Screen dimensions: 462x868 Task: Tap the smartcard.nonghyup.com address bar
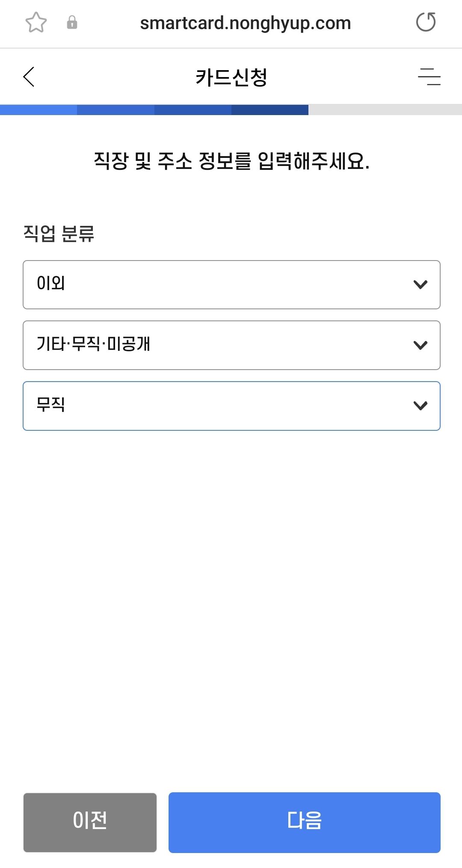246,24
